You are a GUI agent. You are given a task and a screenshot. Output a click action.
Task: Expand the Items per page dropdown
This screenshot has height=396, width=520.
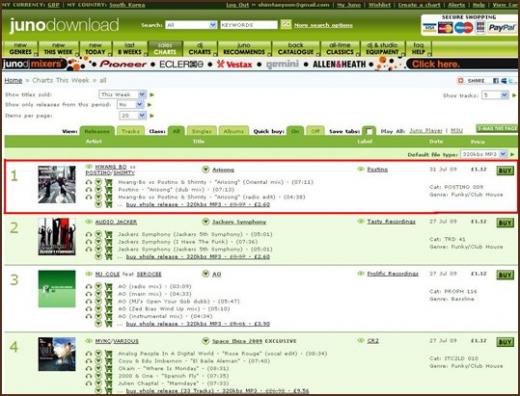133,116
